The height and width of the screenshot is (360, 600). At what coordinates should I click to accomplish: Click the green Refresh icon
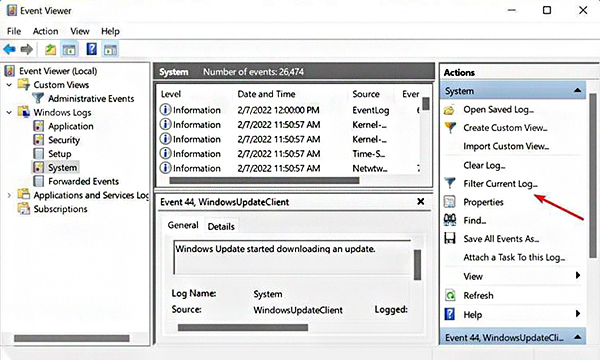(450, 295)
